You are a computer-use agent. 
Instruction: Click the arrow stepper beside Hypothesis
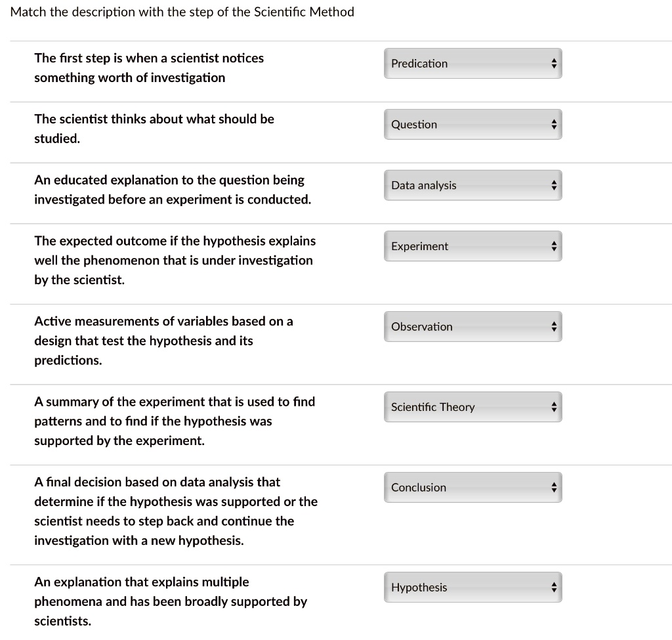[x=555, y=587]
